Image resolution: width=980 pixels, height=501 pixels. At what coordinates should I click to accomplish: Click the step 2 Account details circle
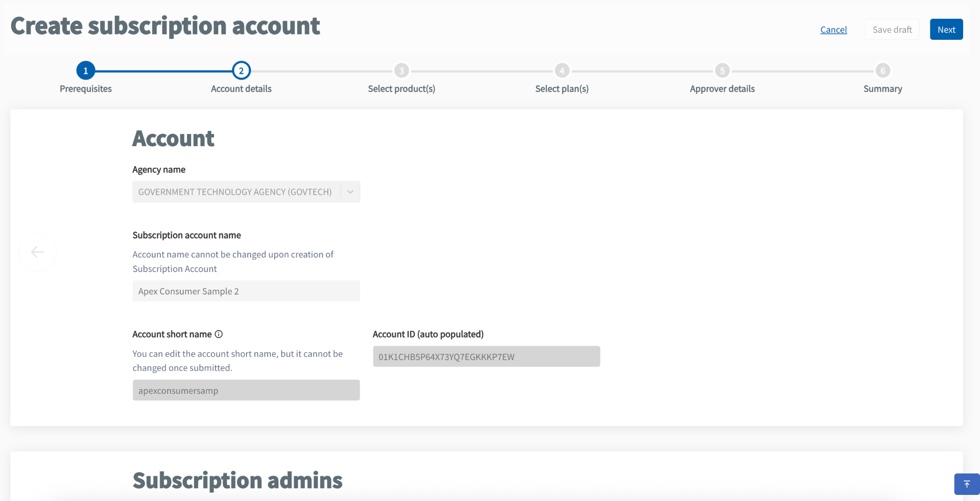pos(241,71)
